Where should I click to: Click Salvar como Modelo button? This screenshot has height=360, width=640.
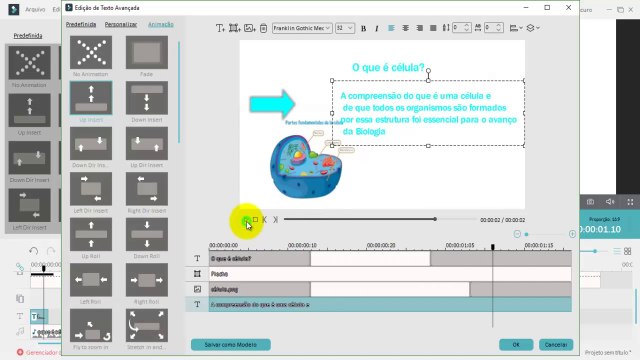point(231,344)
